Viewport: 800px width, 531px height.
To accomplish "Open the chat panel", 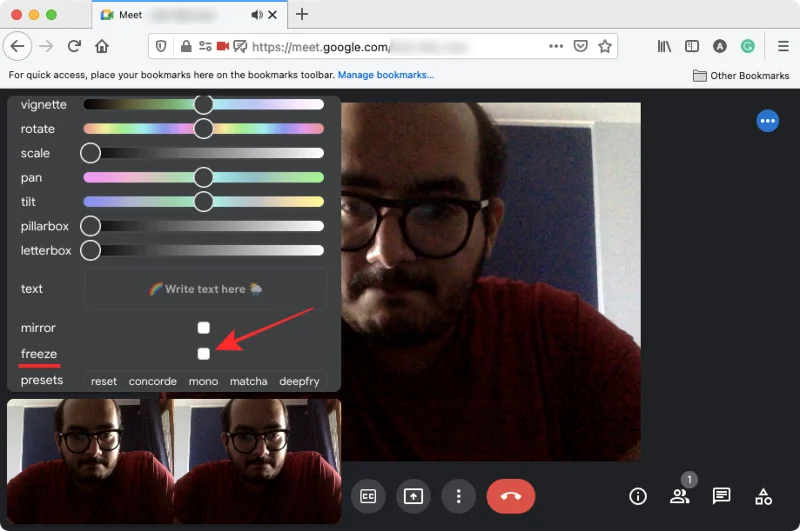I will pyautogui.click(x=721, y=496).
